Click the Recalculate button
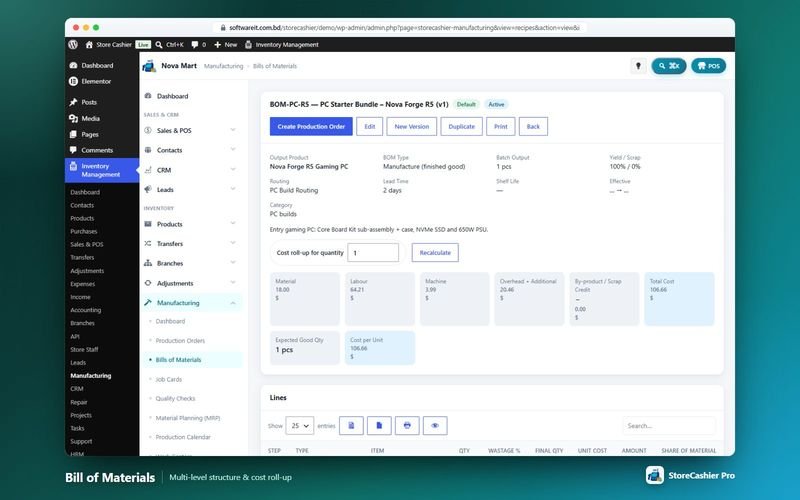The image size is (800, 500). [x=435, y=253]
